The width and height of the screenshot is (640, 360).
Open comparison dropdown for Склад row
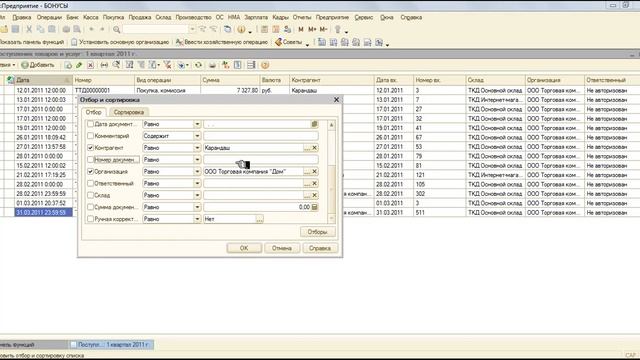click(x=197, y=195)
